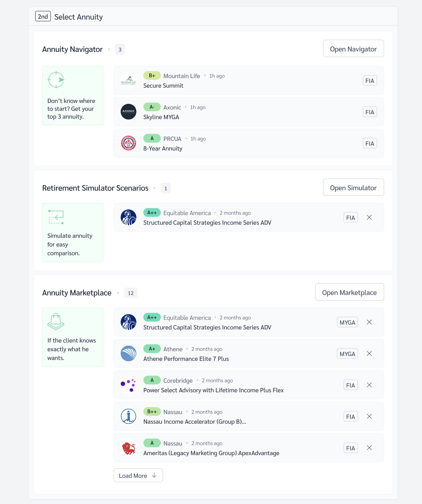Remove Nassau Income Accelerator entry
This screenshot has height=504, width=422.
point(369,416)
